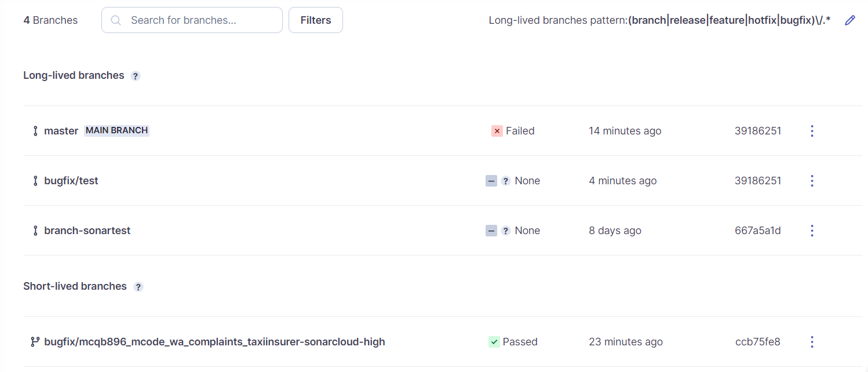
Task: Open commit 667a5a1d for branch-sonartest
Action: 758,231
